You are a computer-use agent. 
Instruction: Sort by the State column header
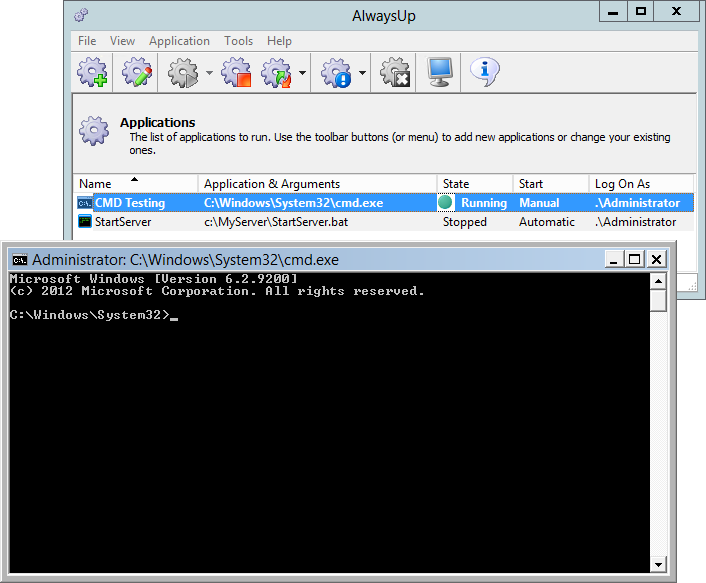tap(475, 184)
